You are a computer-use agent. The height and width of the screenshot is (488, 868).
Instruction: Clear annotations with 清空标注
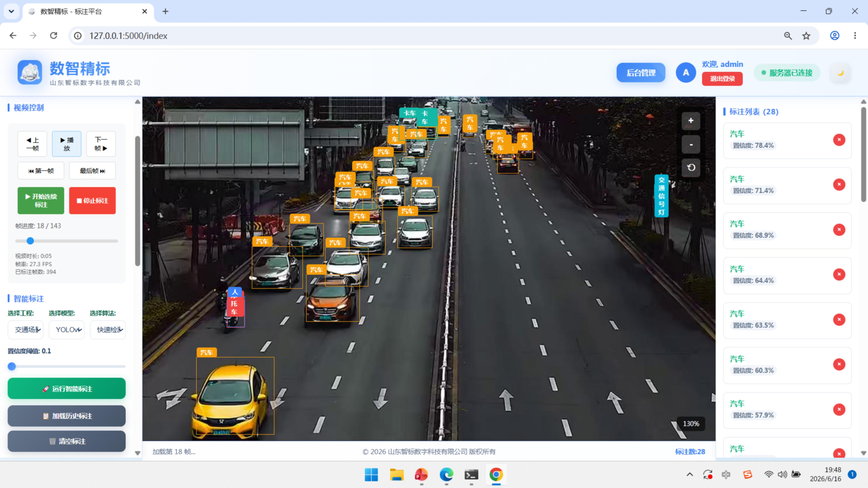[x=67, y=441]
